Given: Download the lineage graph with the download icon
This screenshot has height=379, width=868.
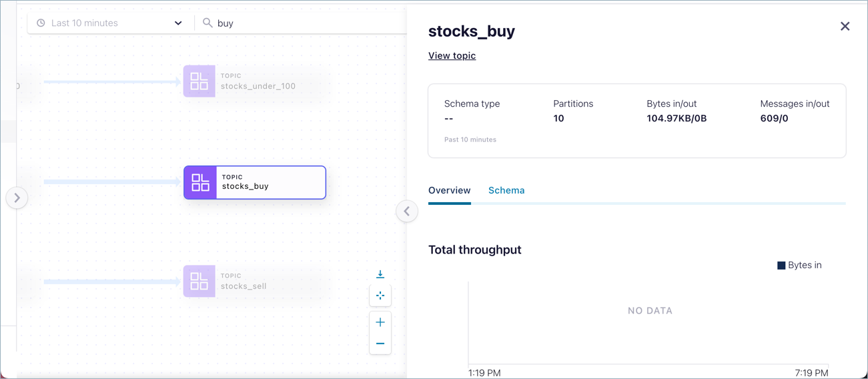Looking at the screenshot, I should (x=380, y=274).
